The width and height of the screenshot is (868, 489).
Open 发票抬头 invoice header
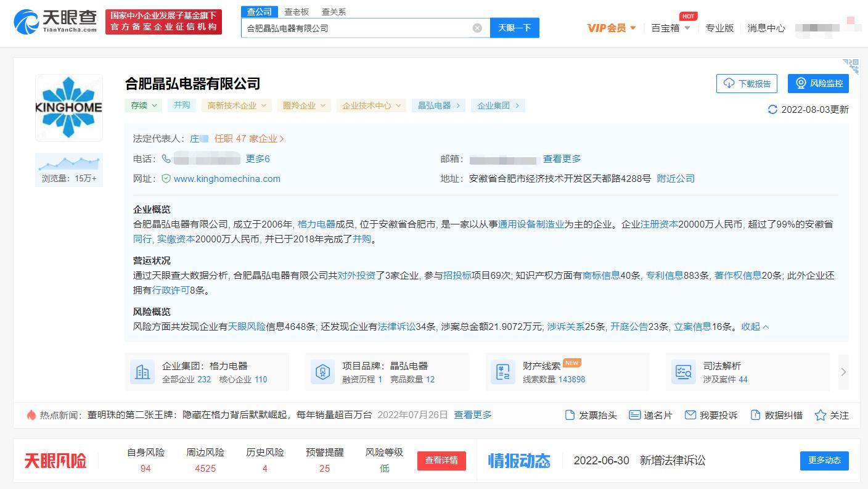click(x=591, y=415)
